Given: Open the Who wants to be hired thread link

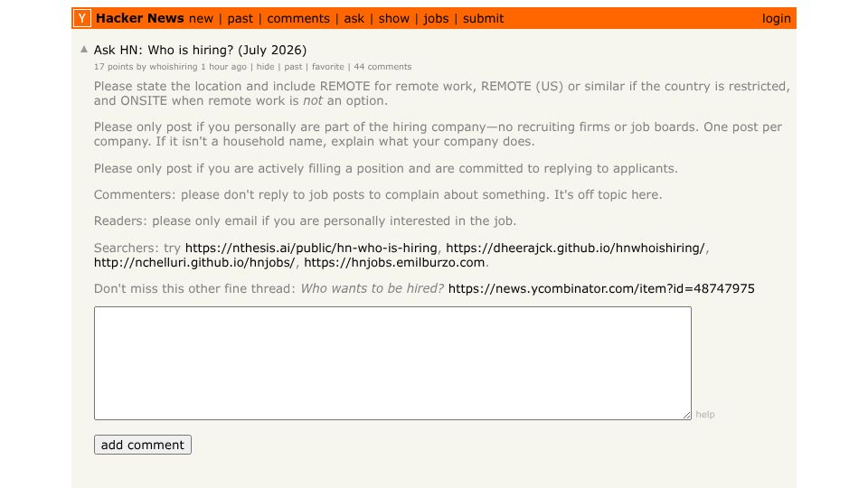Looking at the screenshot, I should coord(601,288).
